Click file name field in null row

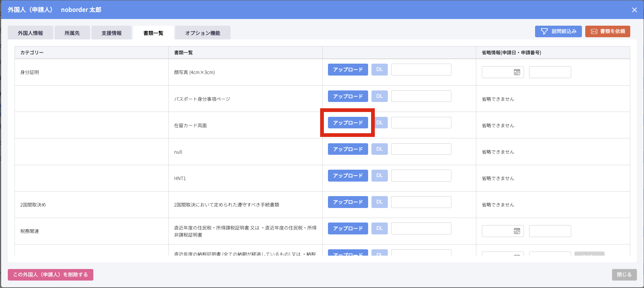point(421,149)
